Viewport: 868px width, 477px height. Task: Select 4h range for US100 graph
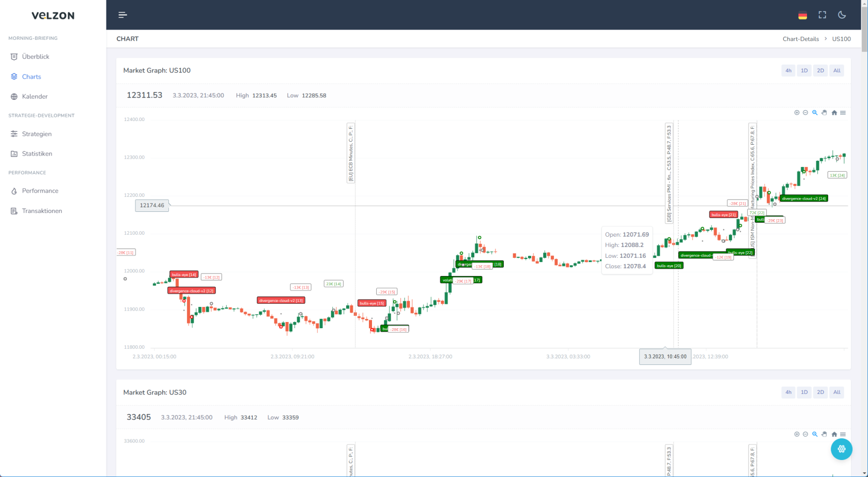(x=788, y=71)
